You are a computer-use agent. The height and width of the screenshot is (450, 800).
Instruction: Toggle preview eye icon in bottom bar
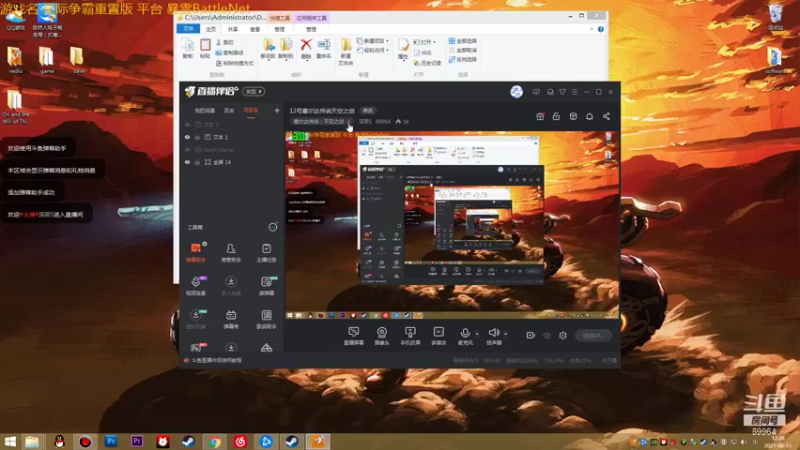(x=547, y=335)
